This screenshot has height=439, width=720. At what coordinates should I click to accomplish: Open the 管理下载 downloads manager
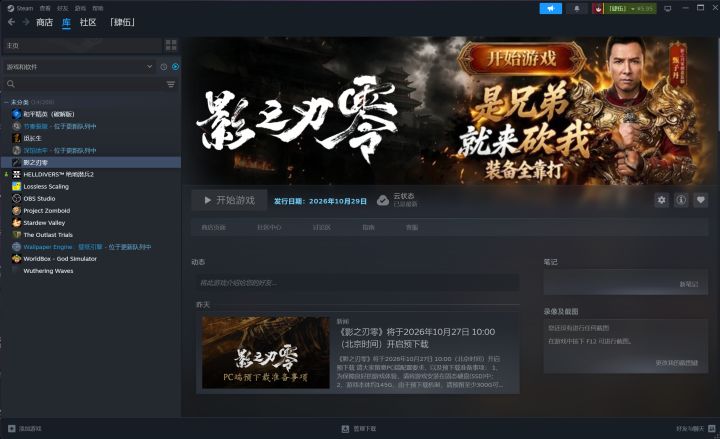pos(359,428)
